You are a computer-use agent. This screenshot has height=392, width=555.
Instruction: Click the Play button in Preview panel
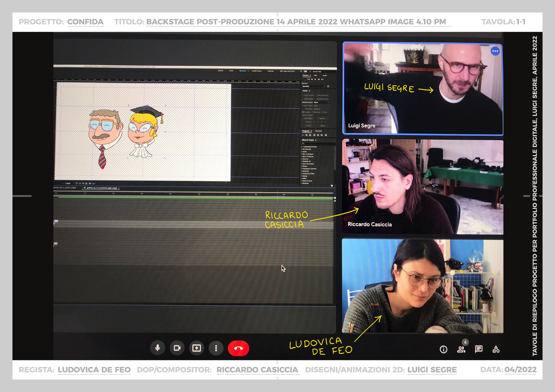(x=315, y=79)
